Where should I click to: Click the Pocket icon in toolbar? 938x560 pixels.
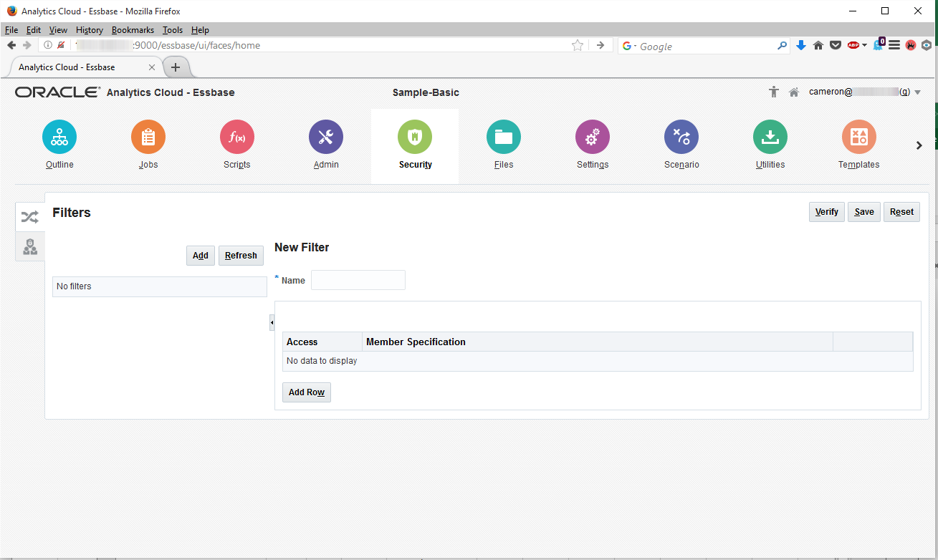pos(836,45)
